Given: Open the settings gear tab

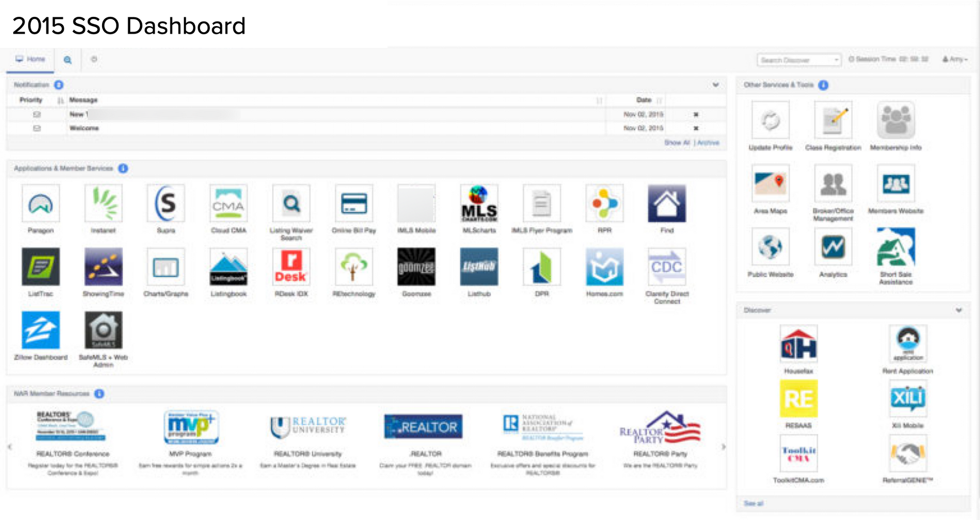Looking at the screenshot, I should 94,59.
